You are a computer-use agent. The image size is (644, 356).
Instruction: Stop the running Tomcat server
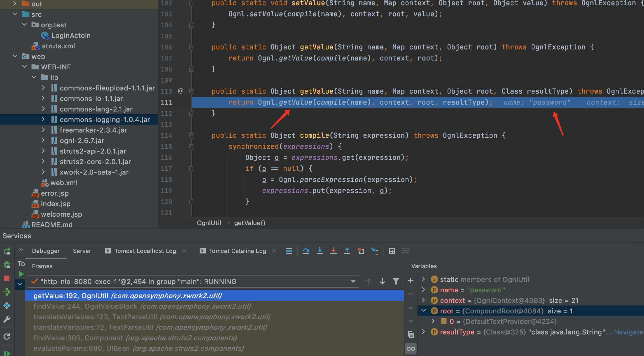pos(7,278)
